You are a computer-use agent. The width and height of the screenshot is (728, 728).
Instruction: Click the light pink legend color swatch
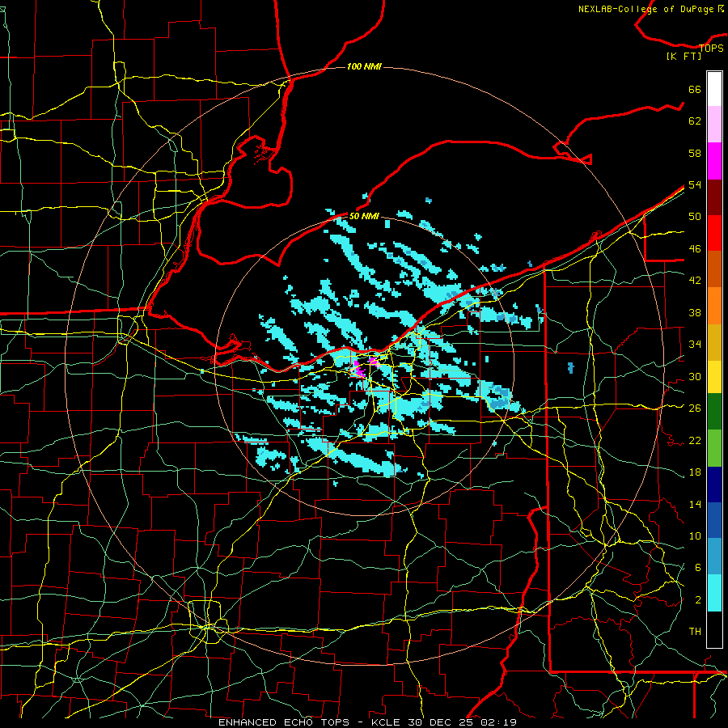714,125
